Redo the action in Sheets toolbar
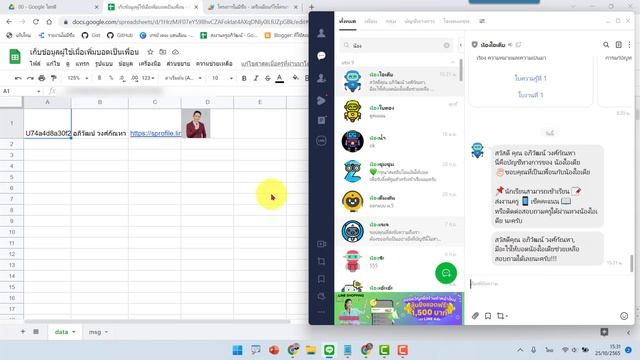The width and height of the screenshot is (640, 360). (x=30, y=78)
